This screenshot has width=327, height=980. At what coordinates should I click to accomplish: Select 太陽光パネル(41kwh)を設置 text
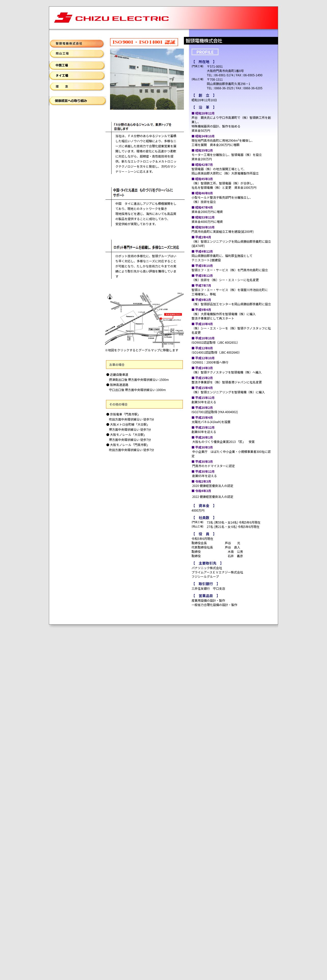pos(211,422)
